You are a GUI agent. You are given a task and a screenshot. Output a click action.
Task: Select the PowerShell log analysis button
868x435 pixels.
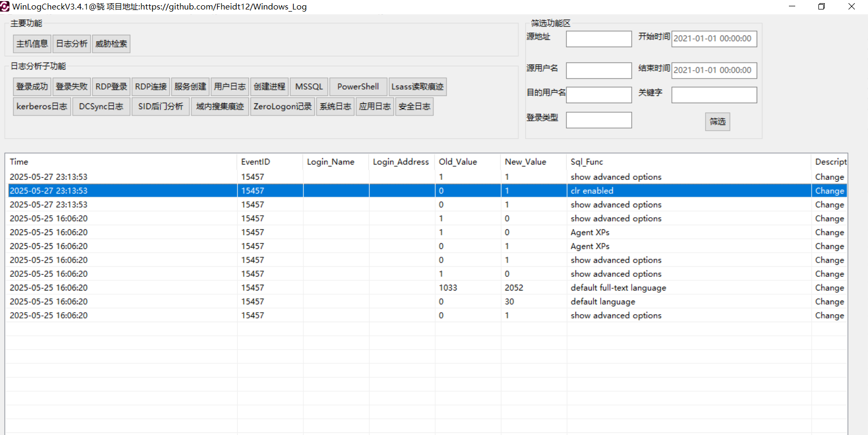[x=358, y=86]
